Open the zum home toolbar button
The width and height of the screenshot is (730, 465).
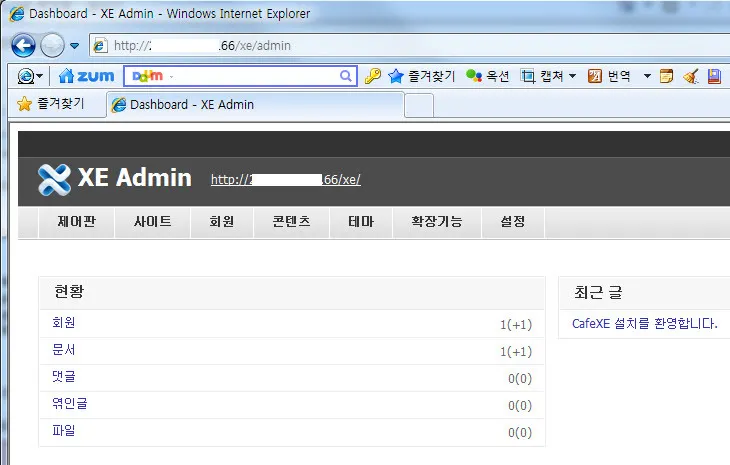click(x=86, y=76)
